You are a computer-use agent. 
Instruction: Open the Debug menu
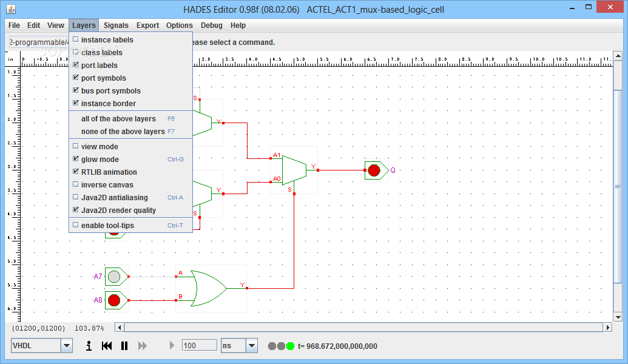point(212,25)
